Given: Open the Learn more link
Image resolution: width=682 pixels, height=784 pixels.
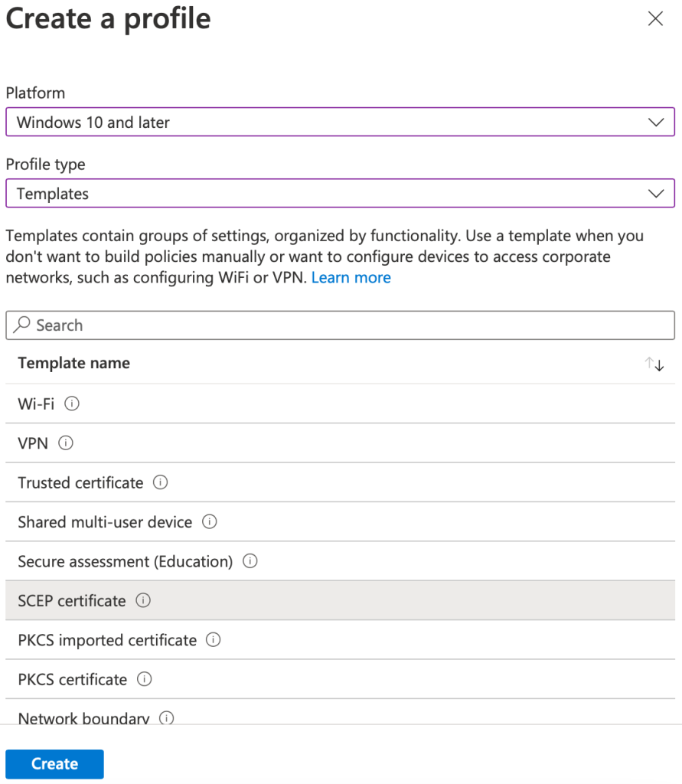Looking at the screenshot, I should click(x=351, y=277).
